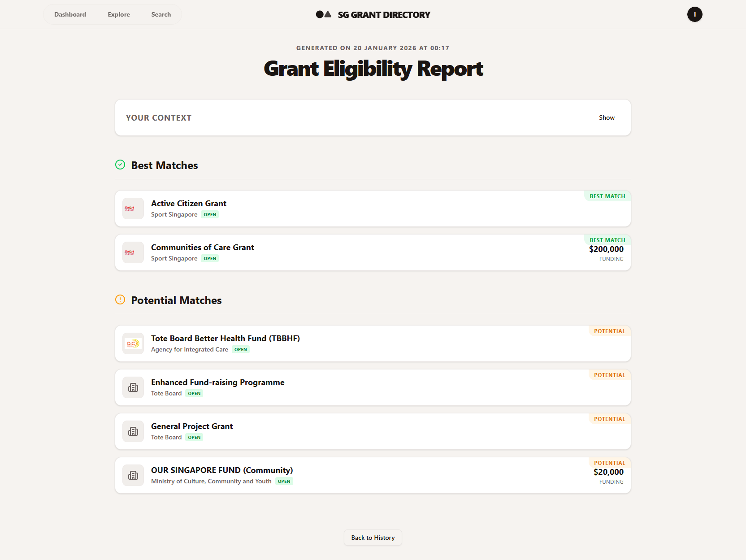Image resolution: width=746 pixels, height=560 pixels.
Task: Click the $20,000 funding amount
Action: click(608, 472)
